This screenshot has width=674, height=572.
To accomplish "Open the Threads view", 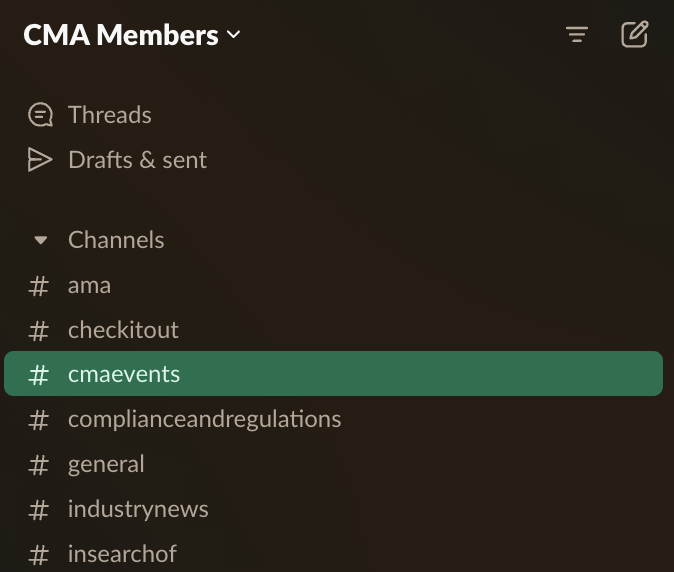I will [x=110, y=115].
